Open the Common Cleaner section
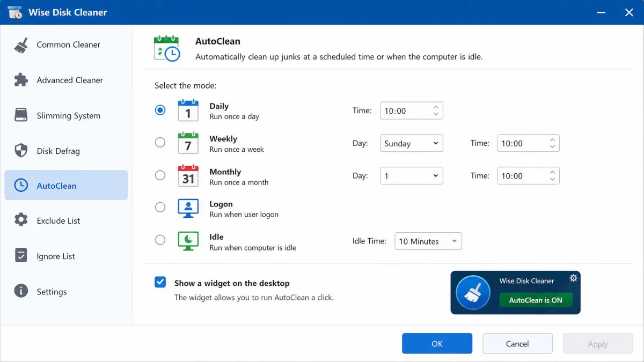 click(66, 45)
